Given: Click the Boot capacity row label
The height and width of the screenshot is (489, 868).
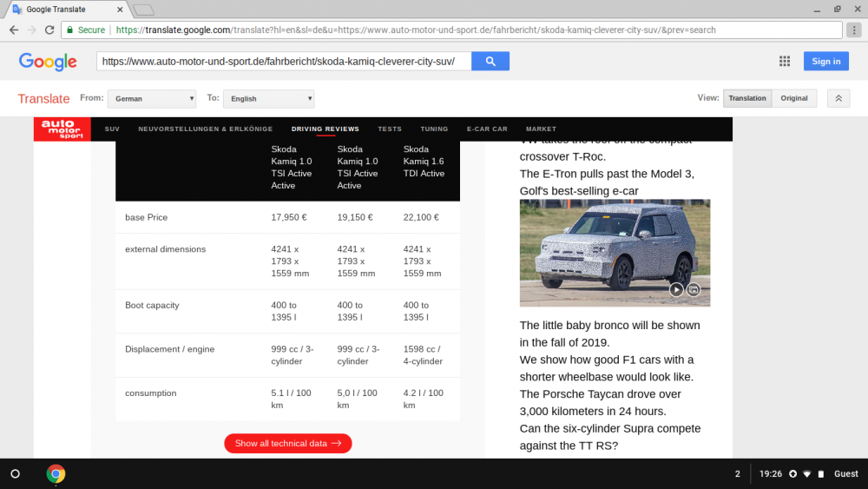Looking at the screenshot, I should 152,305.
